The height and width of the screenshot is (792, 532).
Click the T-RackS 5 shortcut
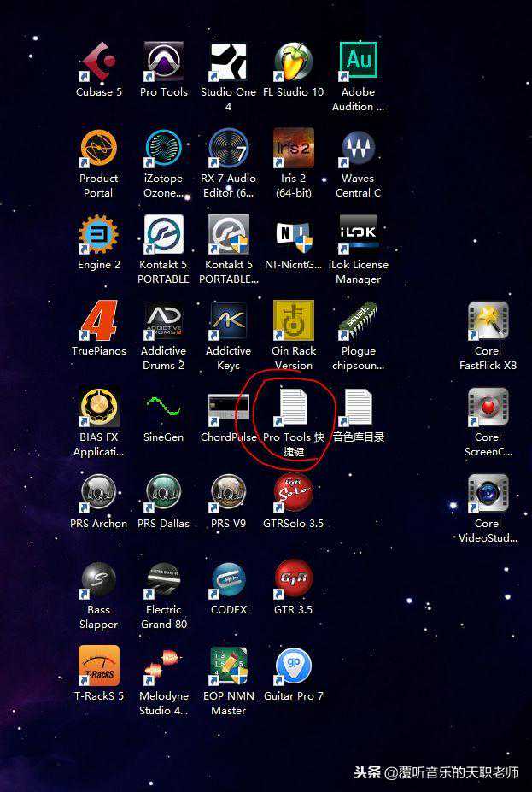point(98,667)
